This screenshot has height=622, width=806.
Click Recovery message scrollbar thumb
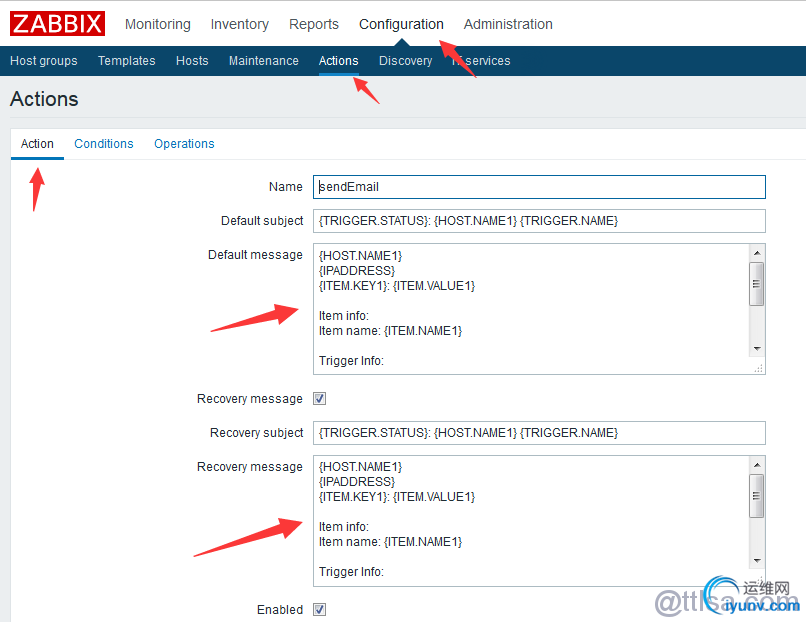click(x=757, y=496)
